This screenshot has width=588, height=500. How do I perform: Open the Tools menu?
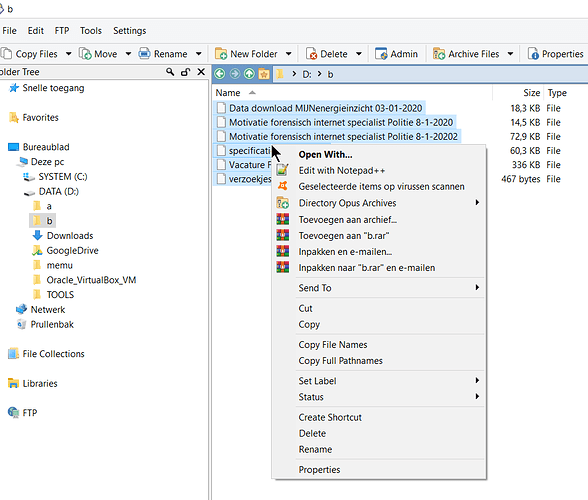91,31
